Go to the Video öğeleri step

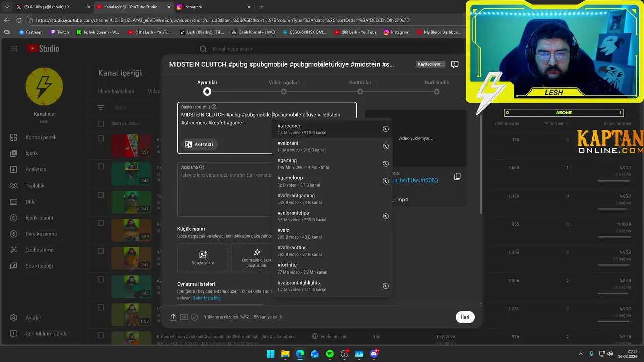[x=284, y=87]
